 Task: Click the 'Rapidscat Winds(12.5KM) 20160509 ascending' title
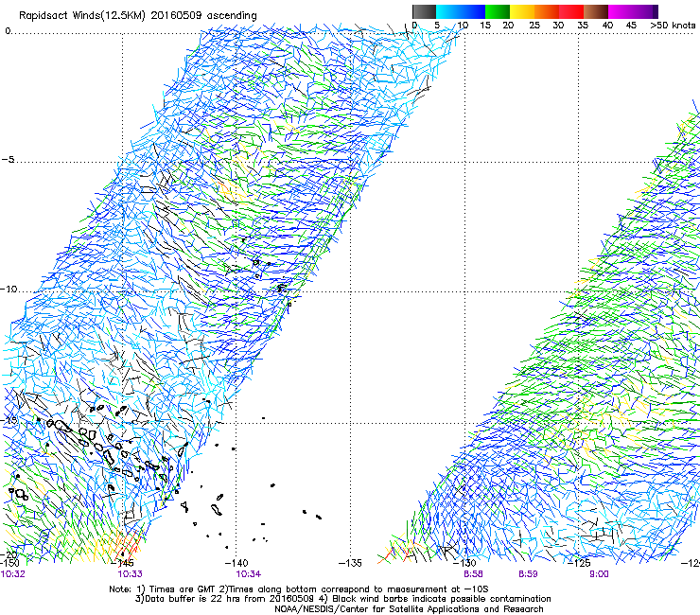pyautogui.click(x=138, y=16)
